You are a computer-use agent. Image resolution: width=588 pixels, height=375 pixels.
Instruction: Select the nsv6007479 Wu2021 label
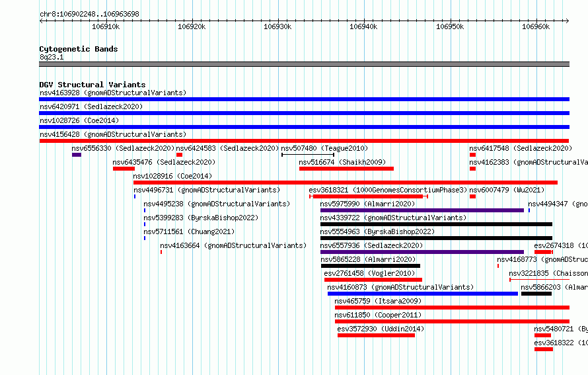coord(507,190)
